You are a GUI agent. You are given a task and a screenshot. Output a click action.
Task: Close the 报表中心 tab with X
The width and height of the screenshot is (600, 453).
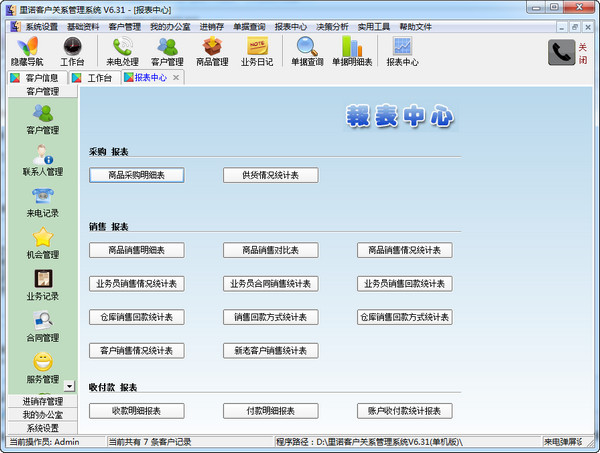point(176,78)
